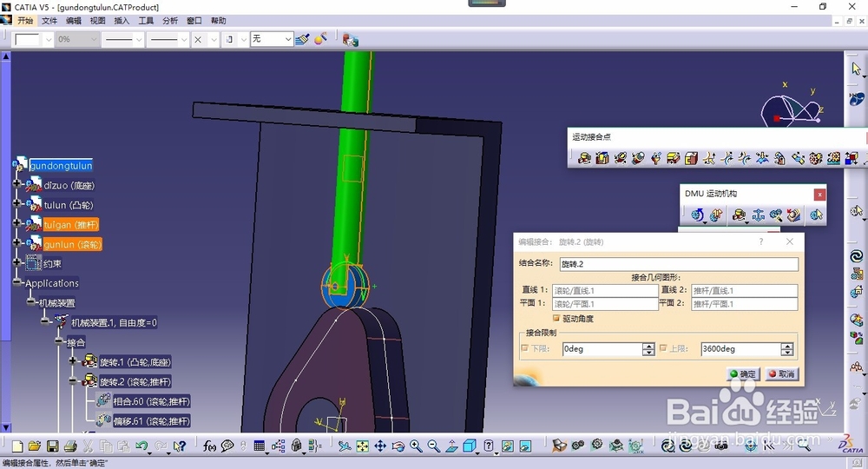This screenshot has height=469, width=868.
Task: Click the Undo arrow icon
Action: coord(141,446)
